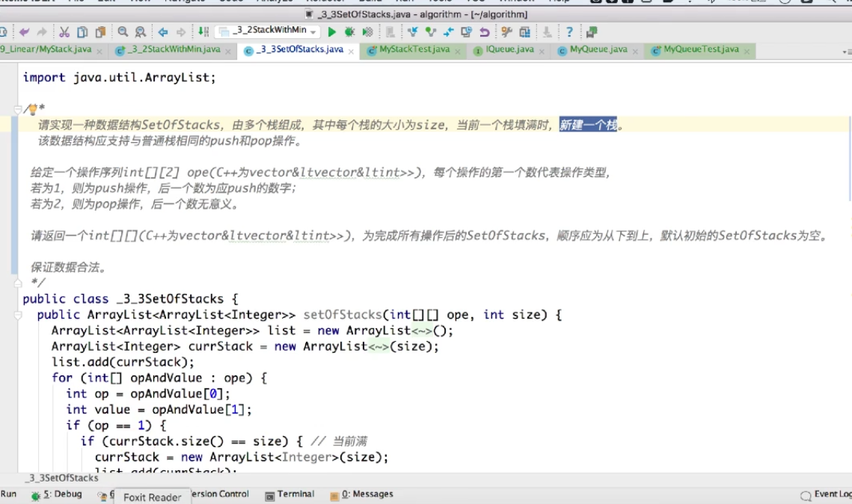Open the Terminal tool window
This screenshot has height=504, width=852.
(289, 494)
